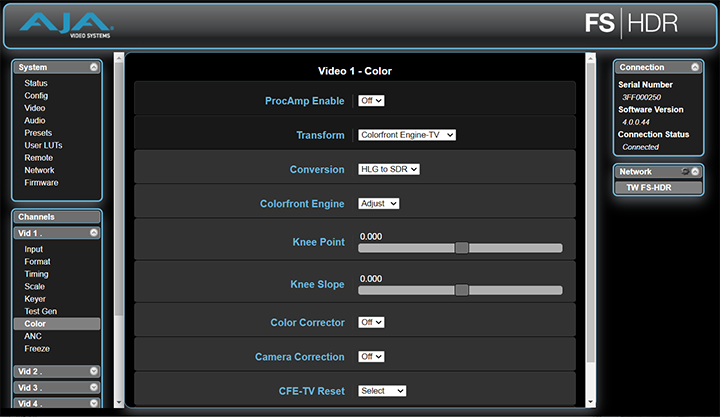Collapse the Connection panel with its arrow icon
The image size is (720, 417).
(696, 67)
